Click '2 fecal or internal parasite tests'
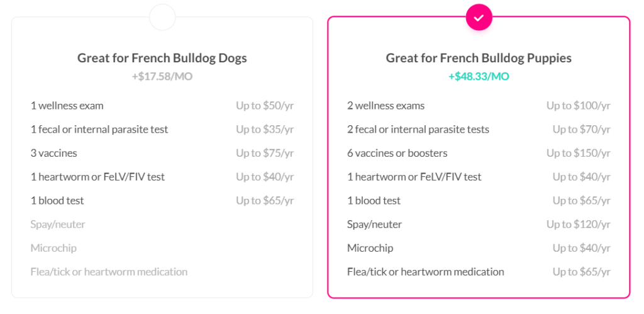Image resolution: width=644 pixels, height=314 pixels. [x=418, y=130]
